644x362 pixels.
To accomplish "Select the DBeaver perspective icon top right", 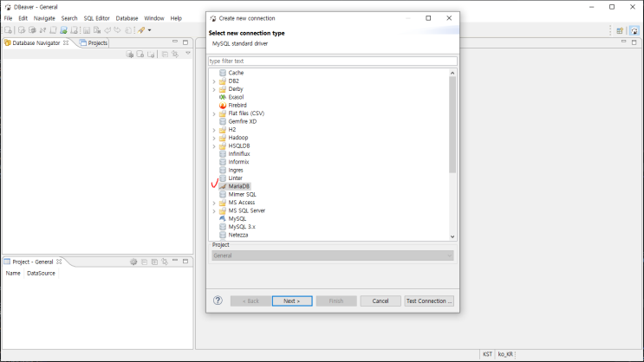I will click(x=634, y=31).
